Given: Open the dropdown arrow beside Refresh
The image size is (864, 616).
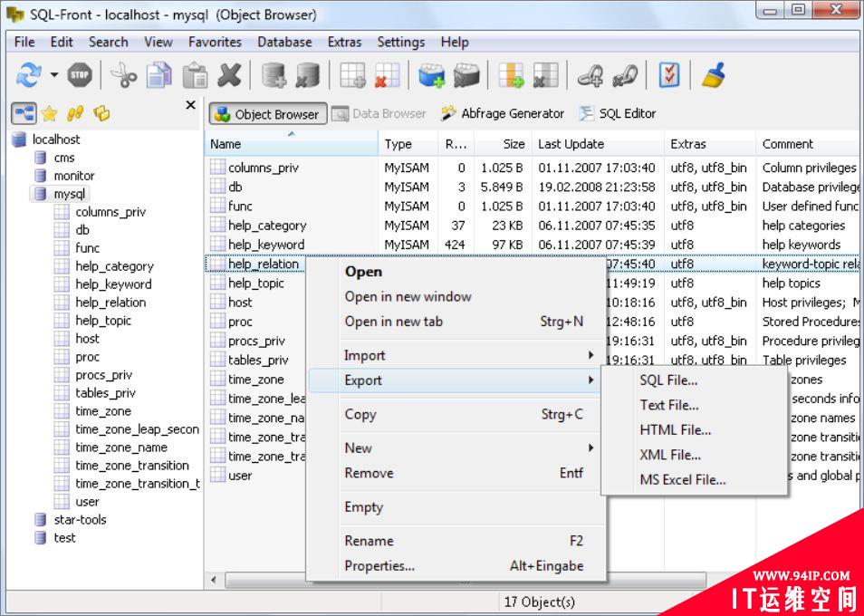Looking at the screenshot, I should (x=54, y=75).
